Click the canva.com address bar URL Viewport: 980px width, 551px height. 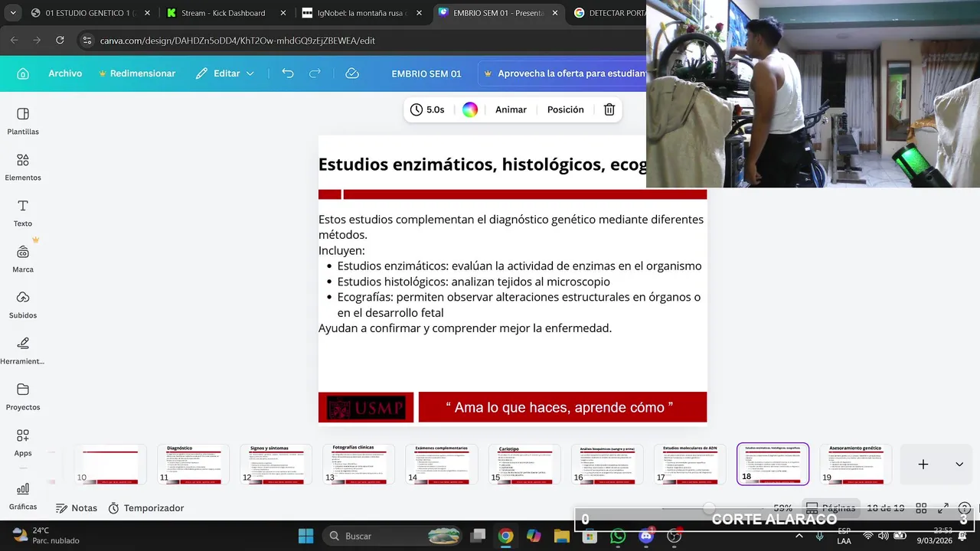point(237,41)
